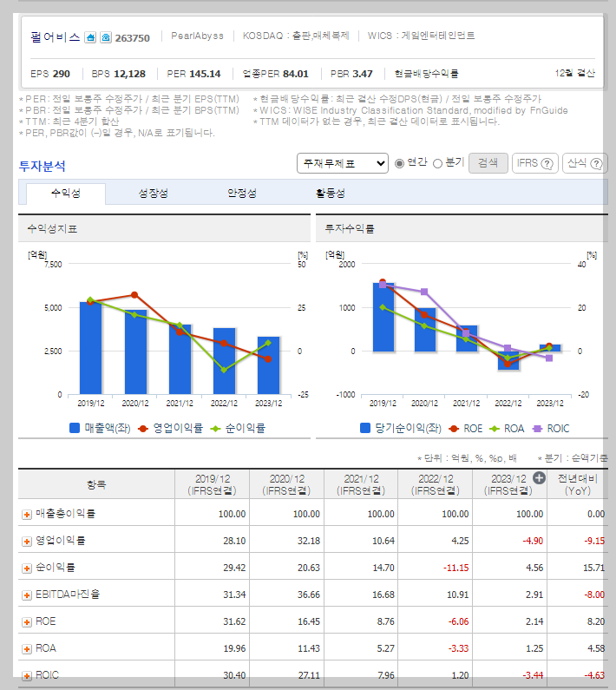The image size is (616, 690).
Task: Expand the ROE row
Action: coord(27,621)
